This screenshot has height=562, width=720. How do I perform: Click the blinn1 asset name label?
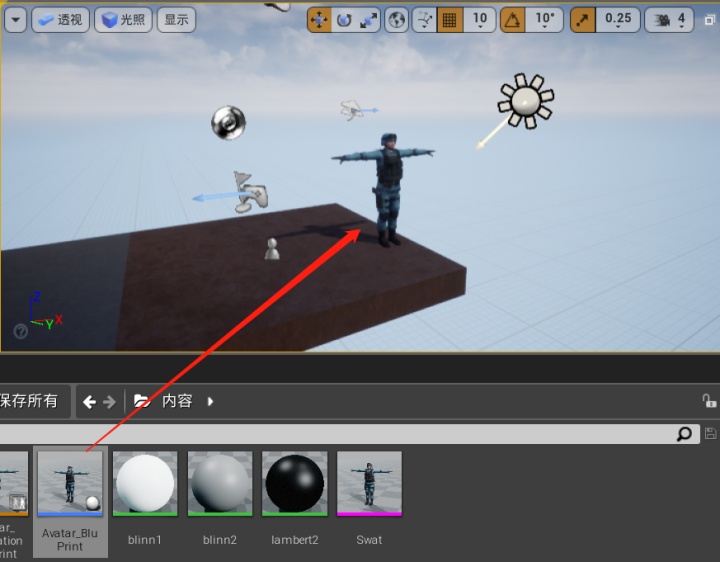point(145,540)
